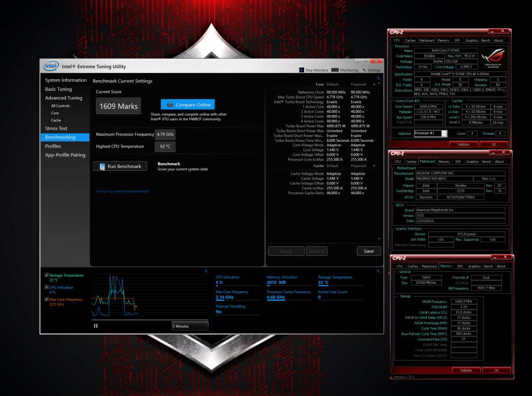Click OK in the top CPU-Z window
This screenshot has width=532, height=396.
pos(494,145)
